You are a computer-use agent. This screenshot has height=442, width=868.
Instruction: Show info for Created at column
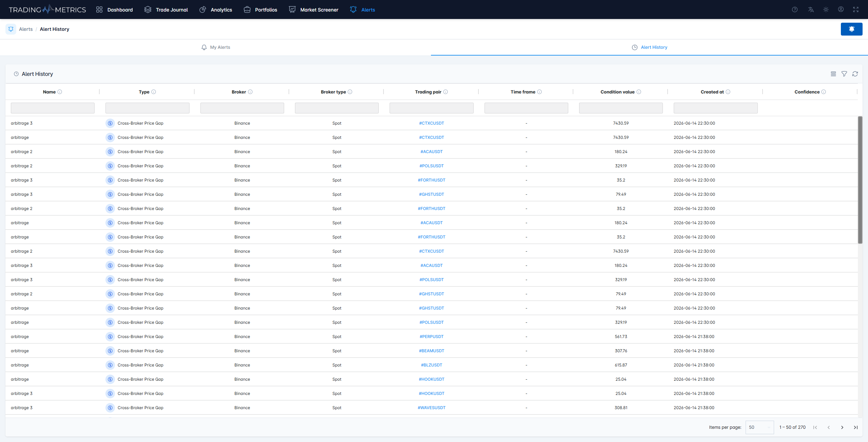click(x=728, y=92)
